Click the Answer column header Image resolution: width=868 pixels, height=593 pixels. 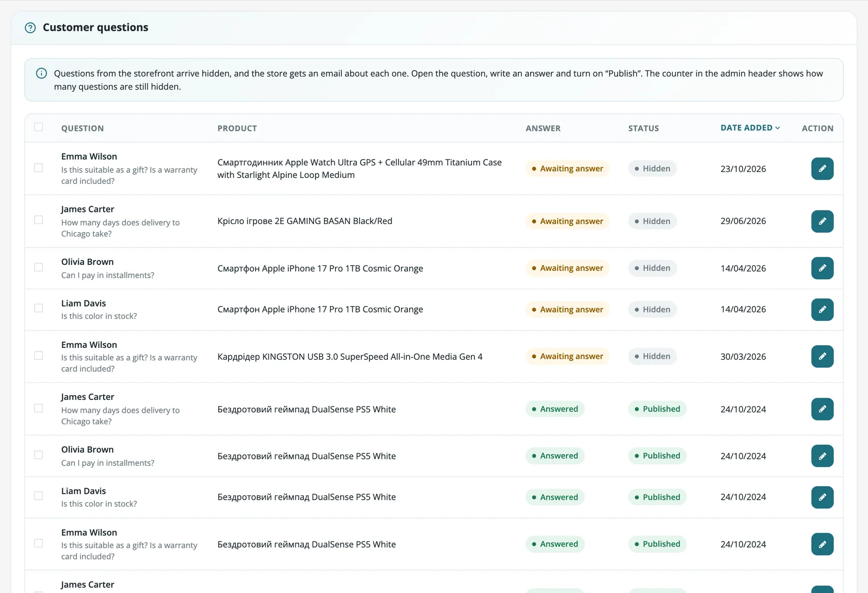[x=543, y=129]
